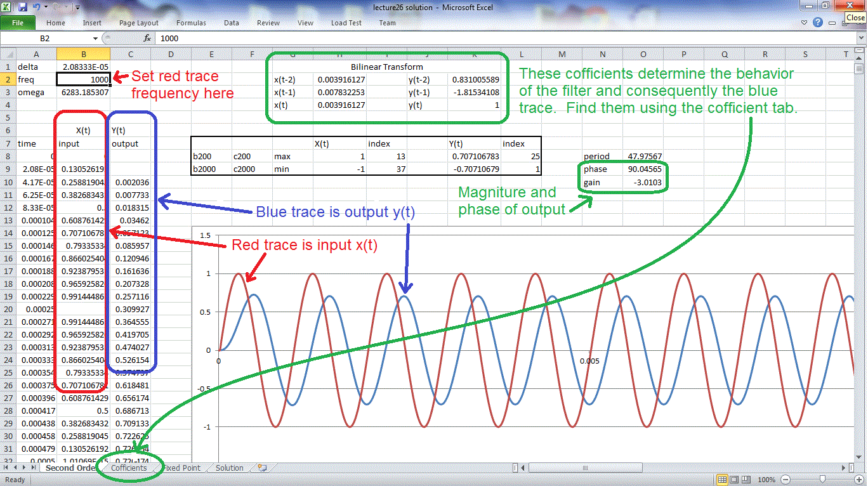Screen dimensions: 868x486
Task: Minimize the ribbon with the chevron button
Action: click(x=805, y=23)
